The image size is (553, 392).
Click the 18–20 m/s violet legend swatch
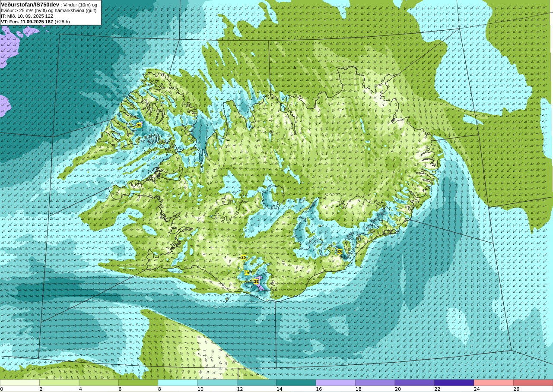coord(375,383)
